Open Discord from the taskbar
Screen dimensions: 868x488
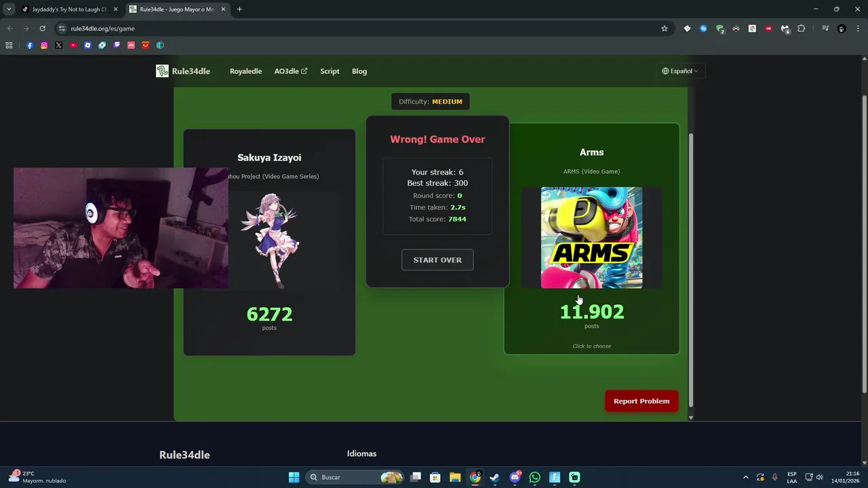click(x=515, y=477)
